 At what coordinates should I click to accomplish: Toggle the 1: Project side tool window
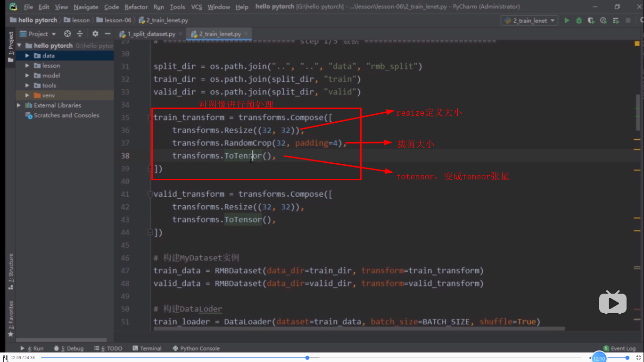10,47
